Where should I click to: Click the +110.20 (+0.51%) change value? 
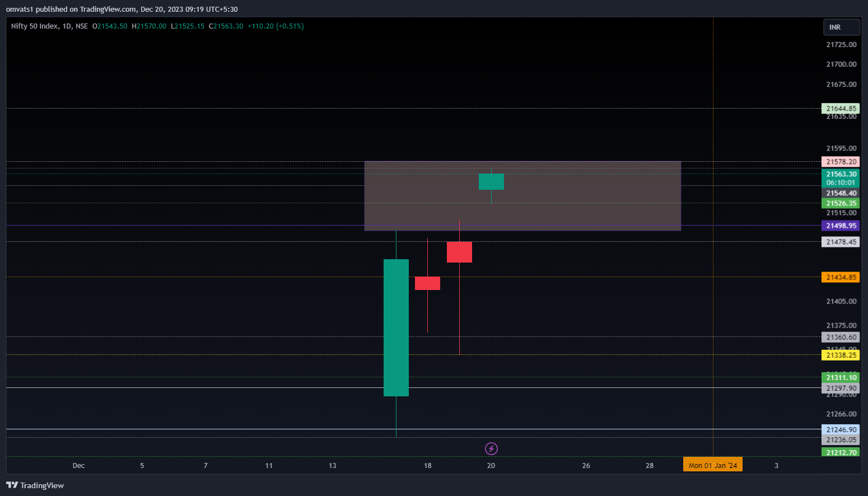[276, 26]
